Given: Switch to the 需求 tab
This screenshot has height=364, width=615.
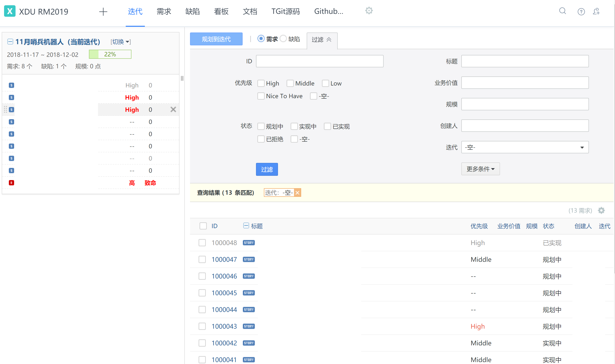Looking at the screenshot, I should click(164, 11).
